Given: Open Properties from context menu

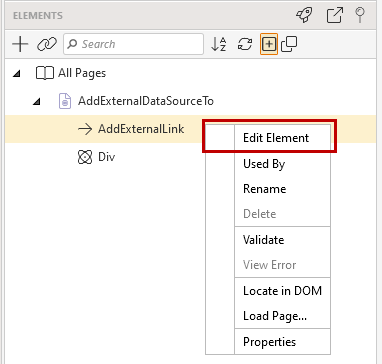Looking at the screenshot, I should click(269, 342).
